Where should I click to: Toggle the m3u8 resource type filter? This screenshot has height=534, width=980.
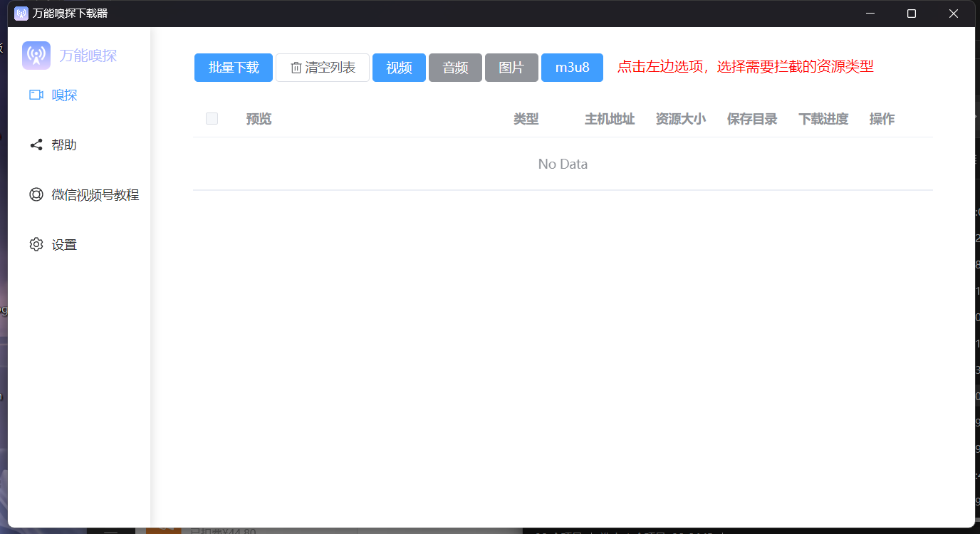[572, 68]
